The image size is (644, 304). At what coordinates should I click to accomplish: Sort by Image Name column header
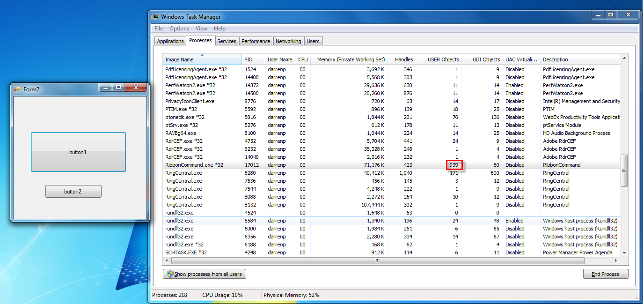202,59
